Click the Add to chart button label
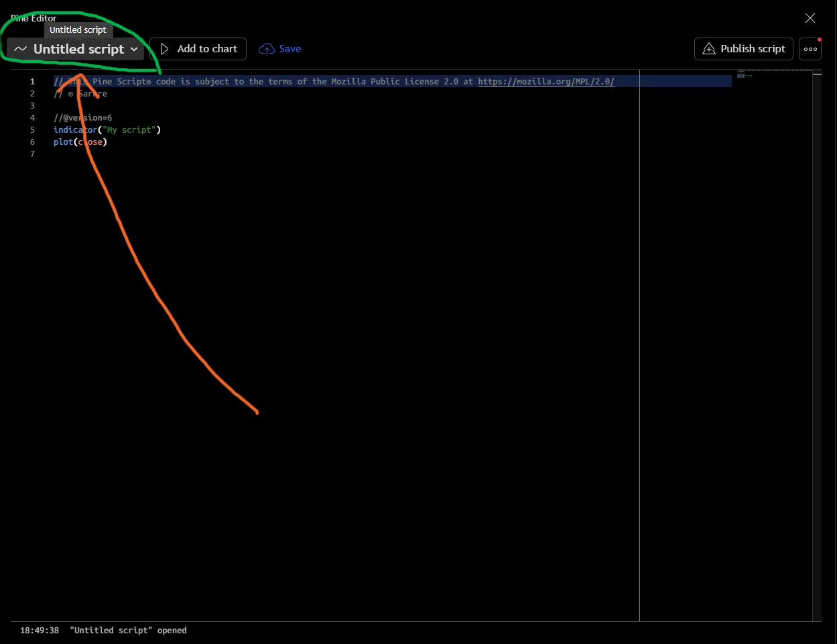This screenshot has height=644, width=837. coord(207,49)
